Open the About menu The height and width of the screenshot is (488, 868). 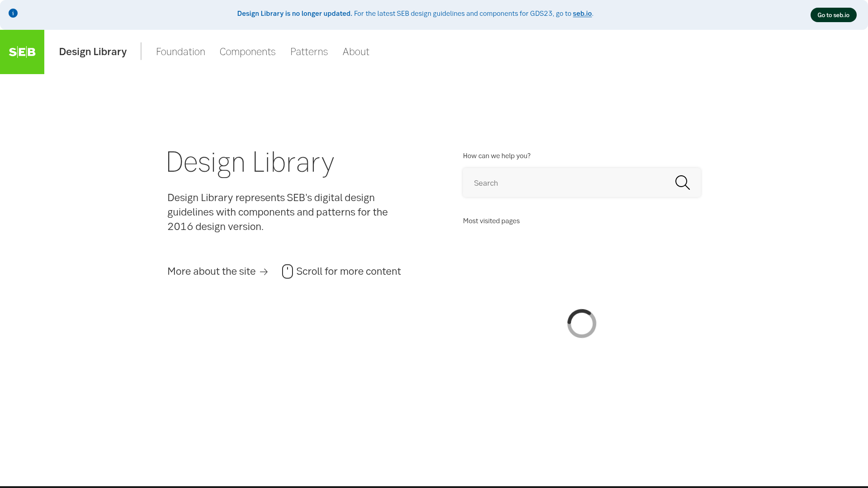click(356, 52)
